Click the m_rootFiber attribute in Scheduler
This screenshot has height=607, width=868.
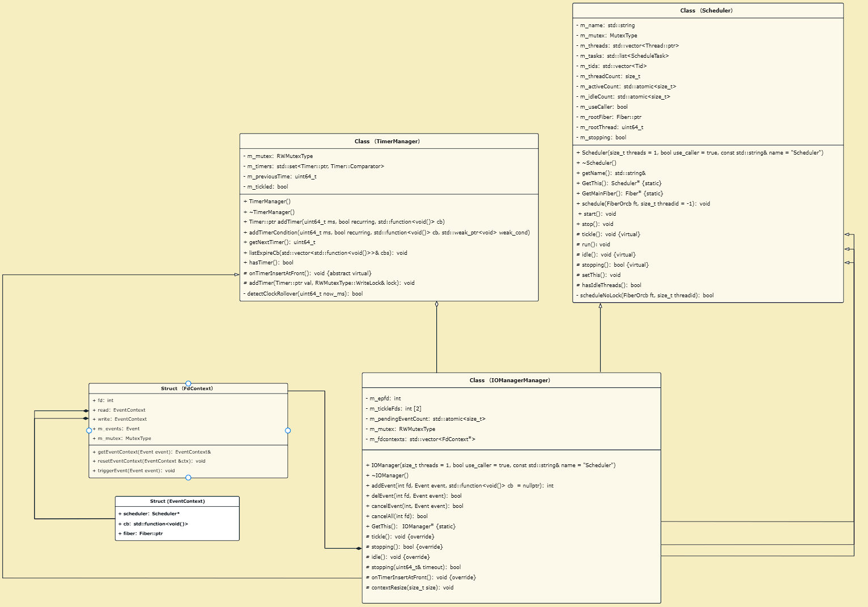[610, 117]
